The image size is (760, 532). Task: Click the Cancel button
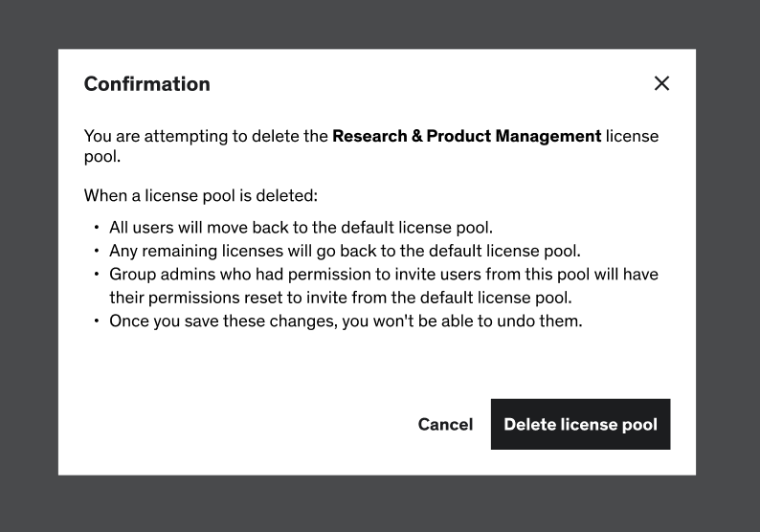tap(445, 424)
